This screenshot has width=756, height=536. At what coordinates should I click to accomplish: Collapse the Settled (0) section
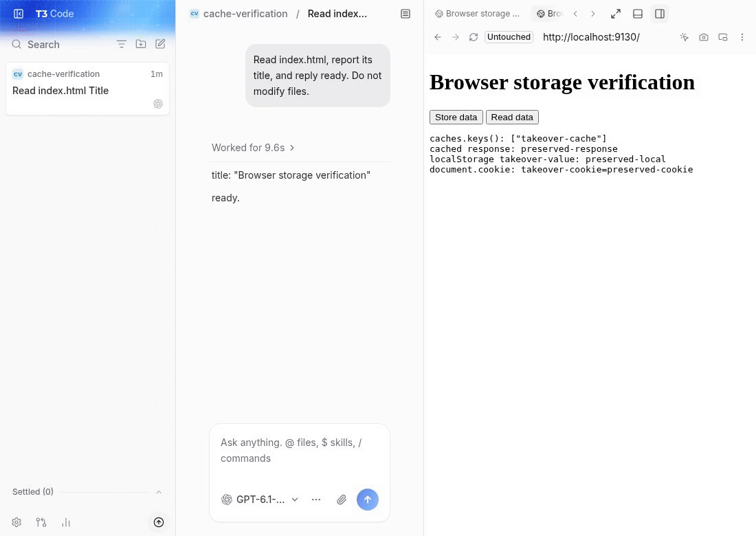[x=159, y=492]
